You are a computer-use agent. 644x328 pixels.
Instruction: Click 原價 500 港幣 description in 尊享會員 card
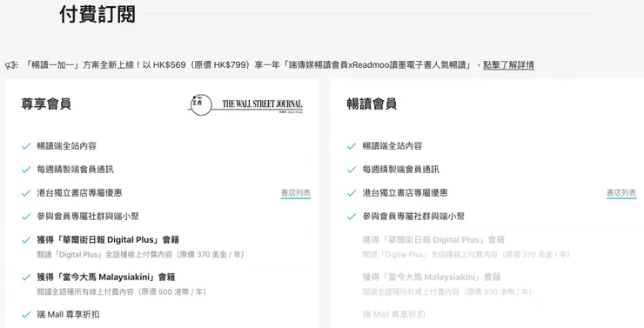(x=122, y=291)
